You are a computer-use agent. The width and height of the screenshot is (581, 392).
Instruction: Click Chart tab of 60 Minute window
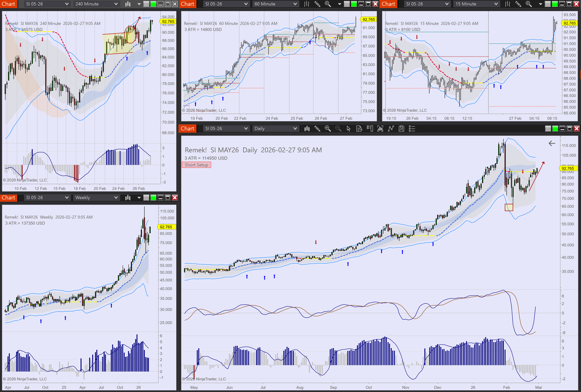tap(188, 4)
